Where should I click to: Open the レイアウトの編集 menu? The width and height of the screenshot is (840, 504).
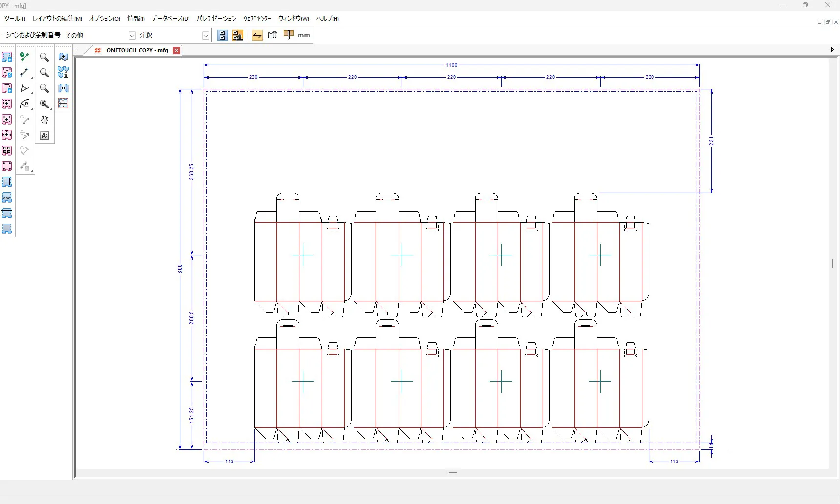coord(57,19)
